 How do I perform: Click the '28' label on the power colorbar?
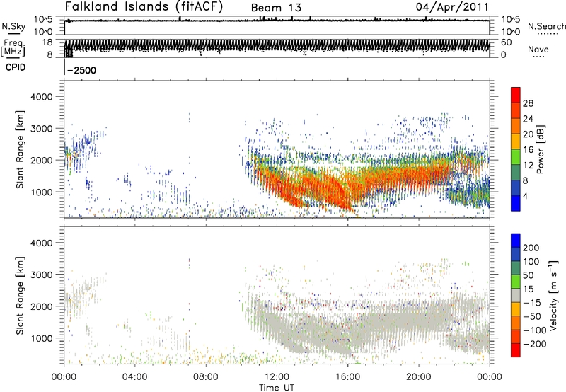pyautogui.click(x=528, y=103)
